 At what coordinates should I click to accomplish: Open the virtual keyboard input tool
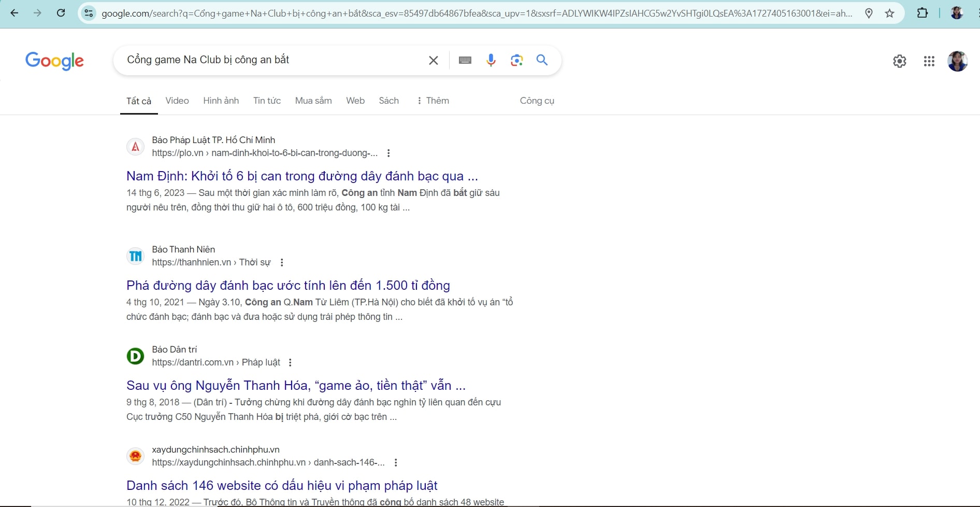[465, 60]
